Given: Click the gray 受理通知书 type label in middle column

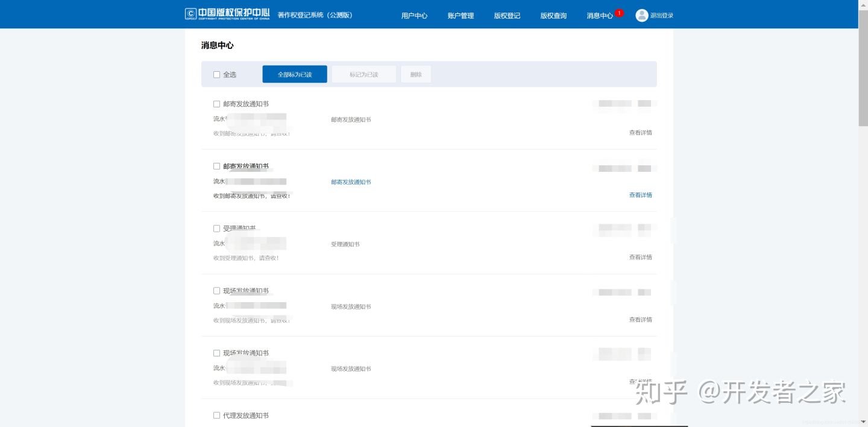Looking at the screenshot, I should point(345,244).
